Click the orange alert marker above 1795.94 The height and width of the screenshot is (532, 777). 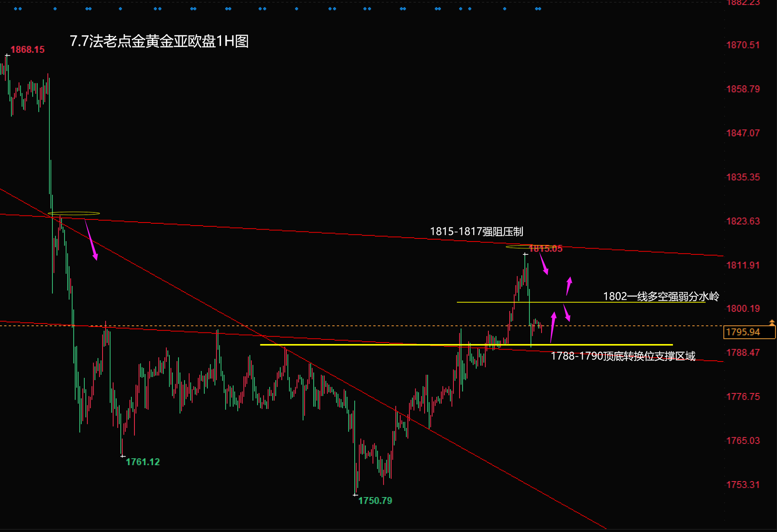772,322
